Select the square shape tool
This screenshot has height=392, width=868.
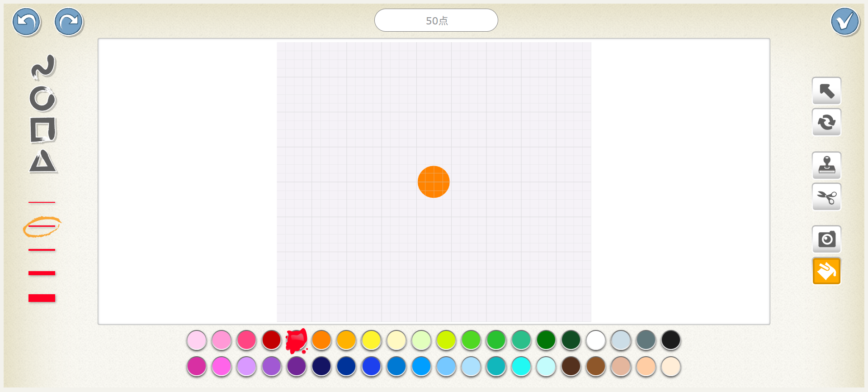pyautogui.click(x=43, y=130)
